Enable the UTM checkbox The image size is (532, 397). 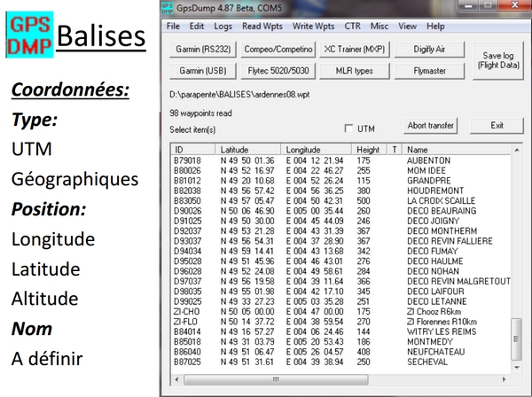(x=348, y=129)
